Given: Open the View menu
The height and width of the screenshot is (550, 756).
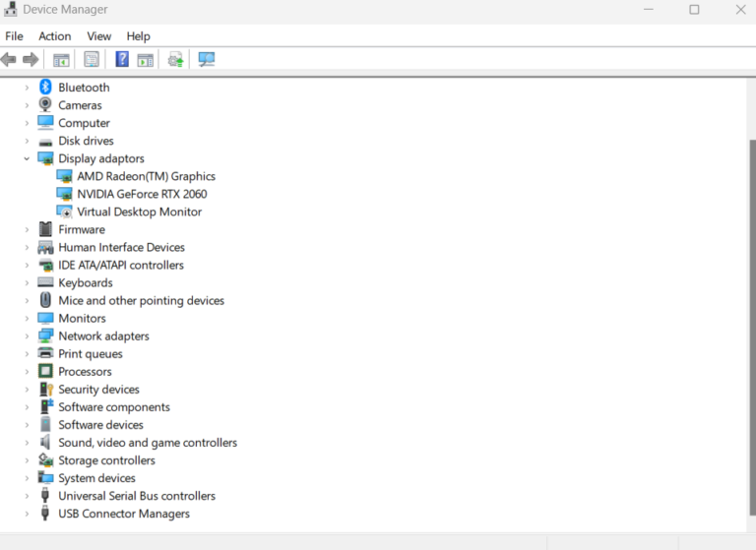Looking at the screenshot, I should [x=98, y=36].
